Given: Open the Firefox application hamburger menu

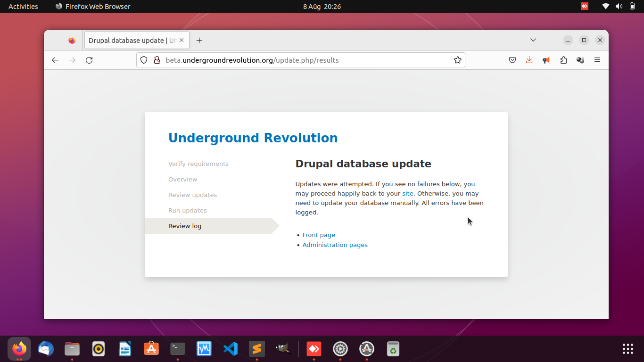Looking at the screenshot, I should (597, 60).
